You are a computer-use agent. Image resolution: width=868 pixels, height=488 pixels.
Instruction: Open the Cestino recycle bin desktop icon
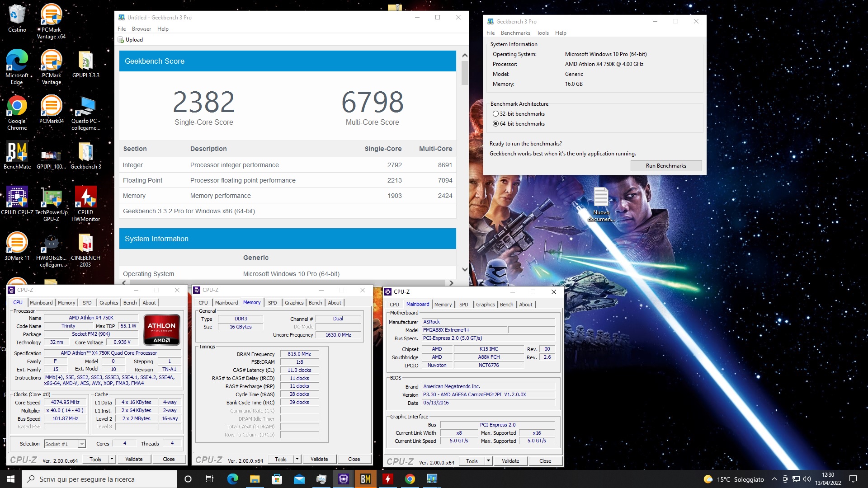pos(17,18)
